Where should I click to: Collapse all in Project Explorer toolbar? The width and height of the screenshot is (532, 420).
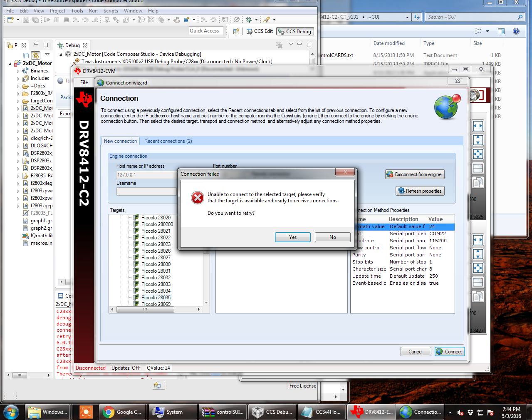tap(26, 55)
